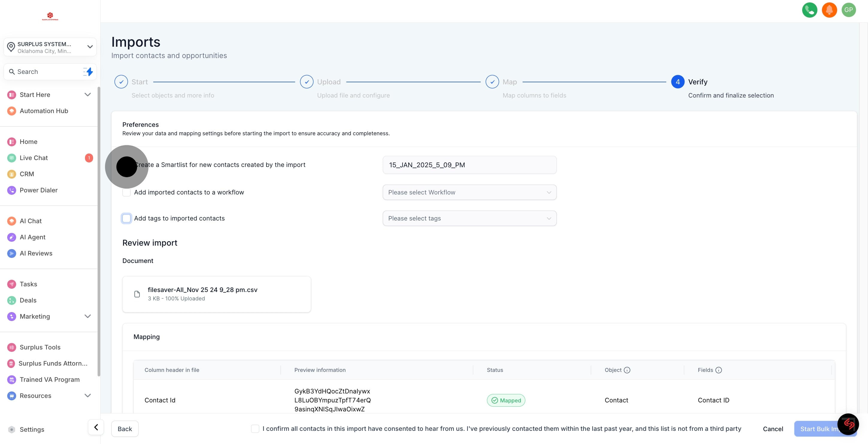Tick the consent confirmation checkbox
Screen dimensions: 868x444
pos(255,428)
